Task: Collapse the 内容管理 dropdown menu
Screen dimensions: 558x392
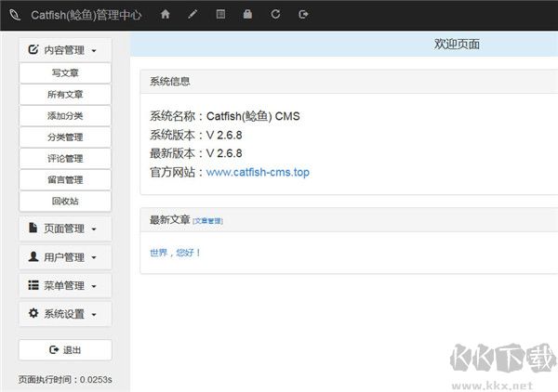Action: pos(64,50)
